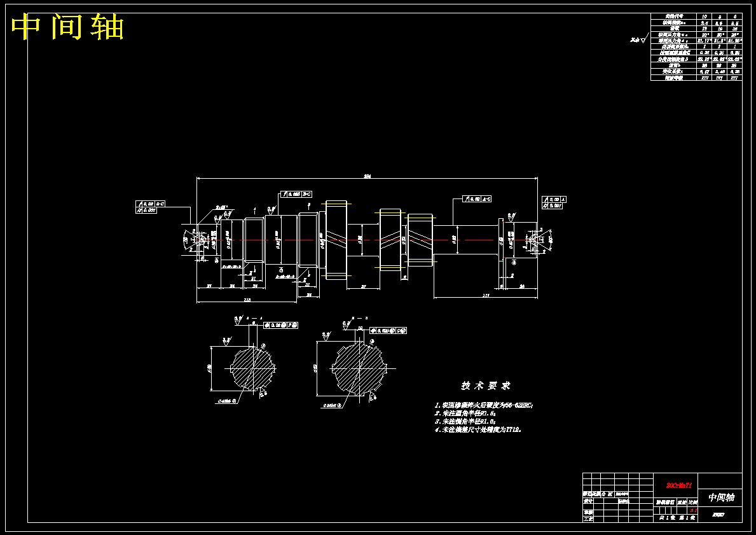This screenshot has width=756, height=535.
Task: Select the tolerance frame referencing B-C above shaft
Action: click(296, 194)
